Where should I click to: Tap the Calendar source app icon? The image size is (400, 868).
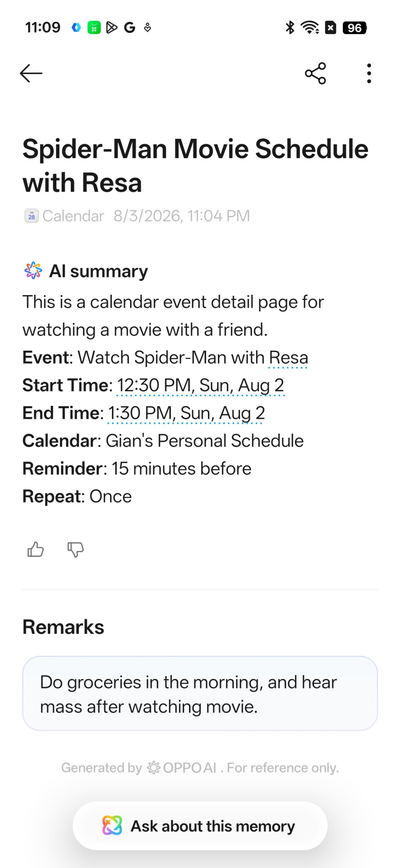tap(31, 216)
